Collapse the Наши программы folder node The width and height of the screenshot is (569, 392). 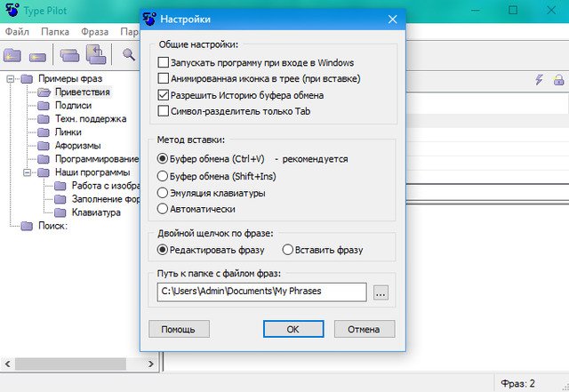(x=29, y=172)
